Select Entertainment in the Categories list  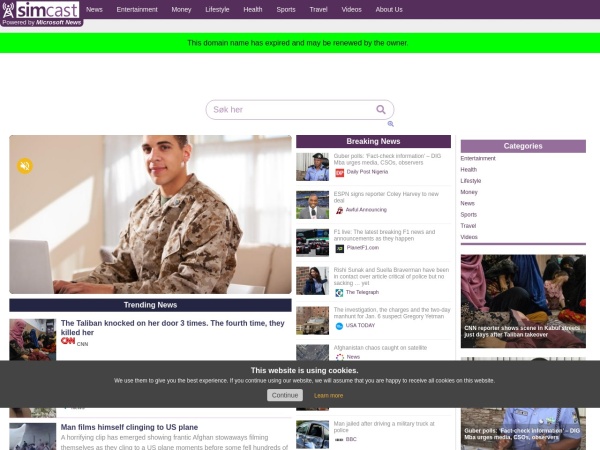(x=478, y=158)
